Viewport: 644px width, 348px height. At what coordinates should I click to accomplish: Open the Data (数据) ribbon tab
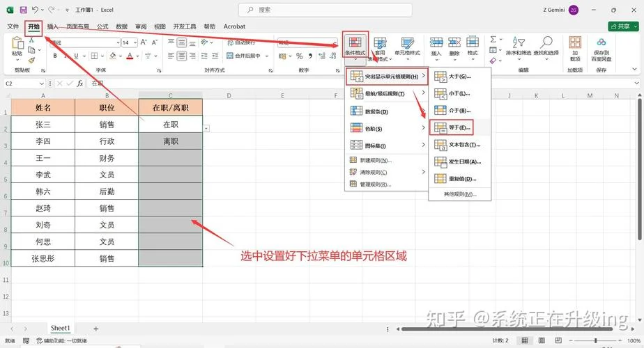click(121, 26)
